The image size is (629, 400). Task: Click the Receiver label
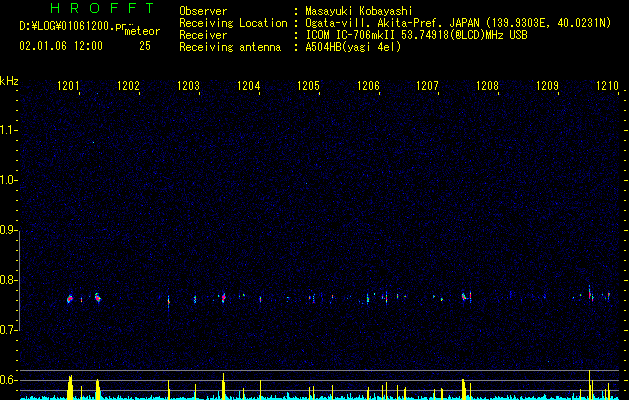[203, 35]
